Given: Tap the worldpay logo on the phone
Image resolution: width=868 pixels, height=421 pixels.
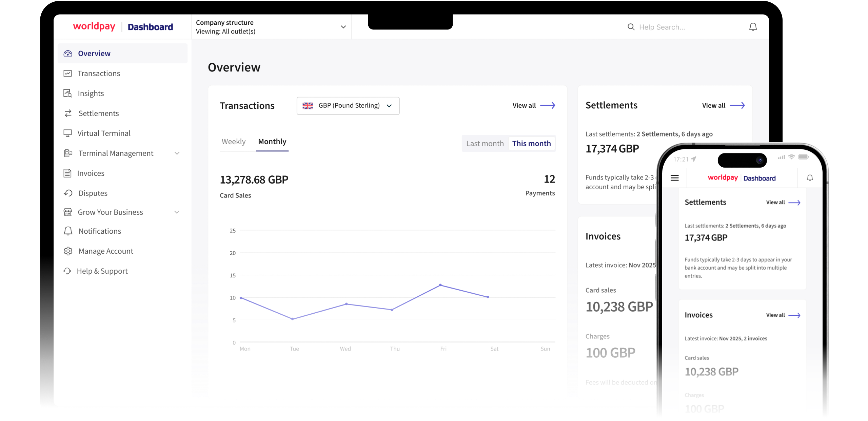Looking at the screenshot, I should coord(723,178).
